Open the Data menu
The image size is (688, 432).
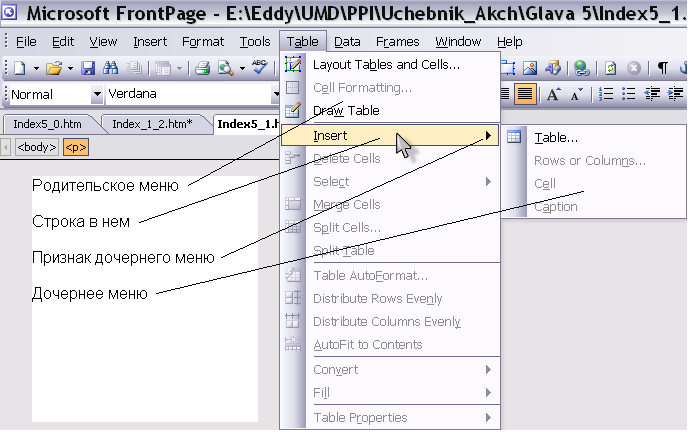point(347,42)
